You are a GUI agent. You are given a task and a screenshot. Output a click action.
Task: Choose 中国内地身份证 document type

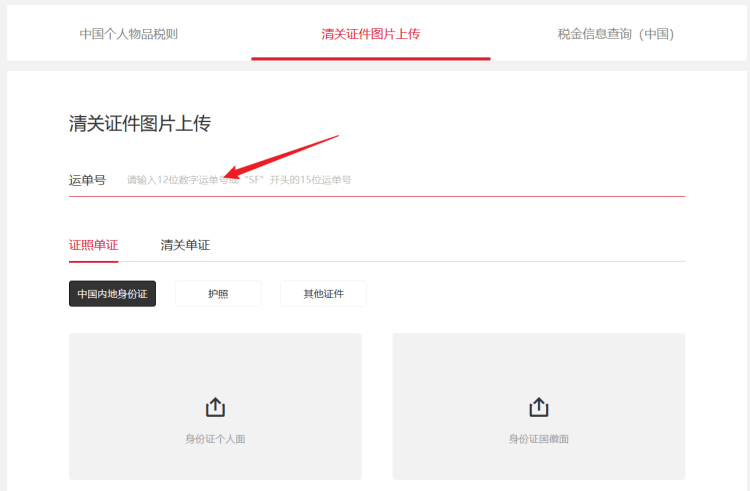point(112,294)
